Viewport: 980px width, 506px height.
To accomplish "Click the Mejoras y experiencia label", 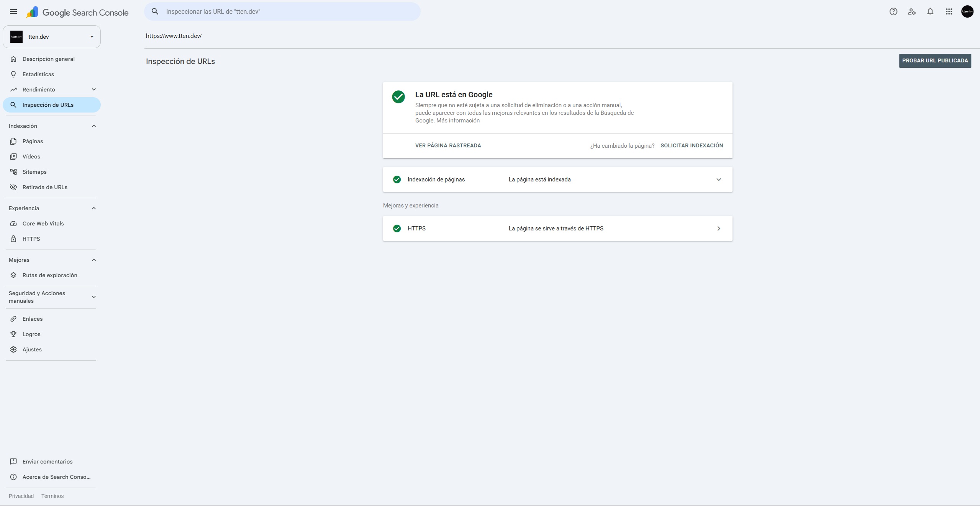I will coord(411,206).
